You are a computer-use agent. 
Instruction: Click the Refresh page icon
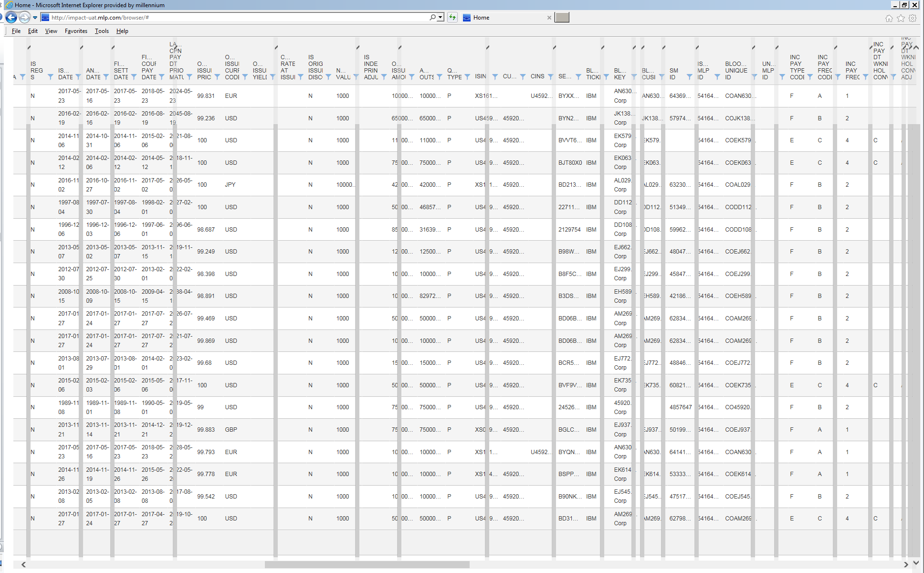point(452,18)
